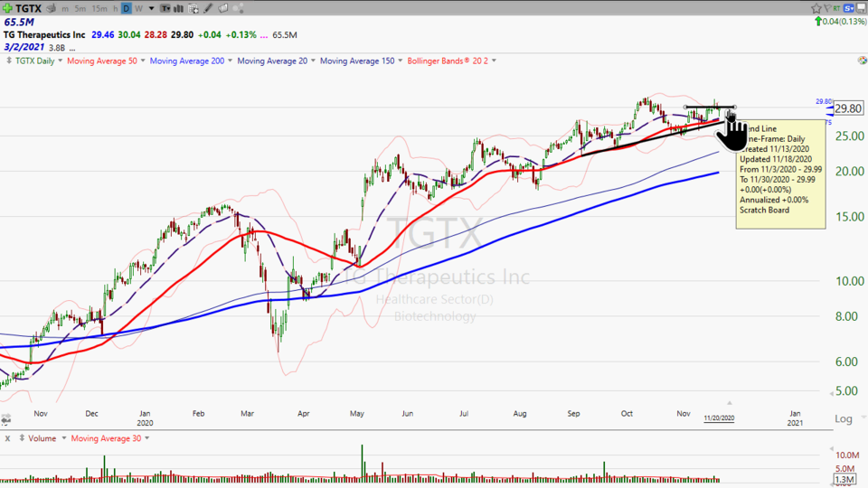
Task: Switch to the 1-minute 'm' timeframe
Action: pyautogui.click(x=65, y=8)
